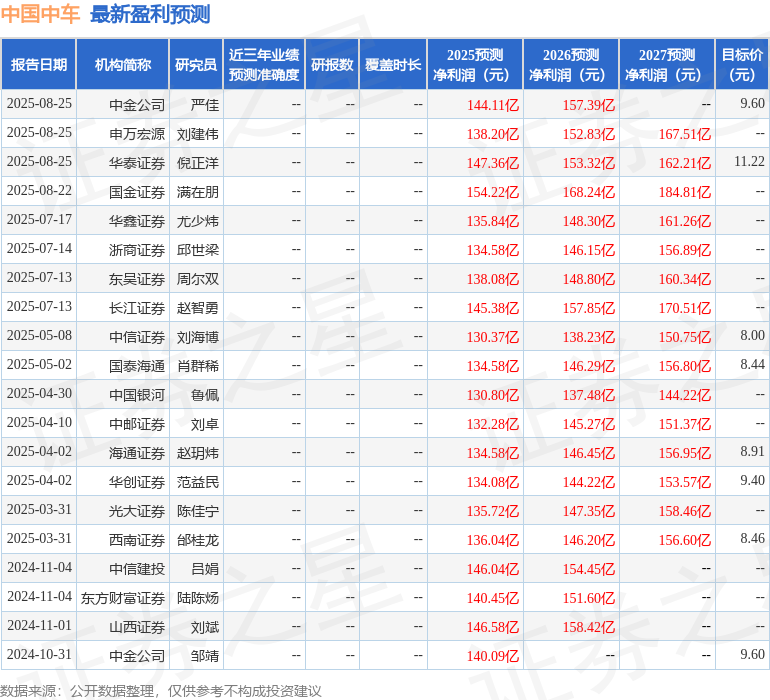This screenshot has height=700, width=770.
Task: Click researcher name 邱世梁
Action: click(198, 250)
